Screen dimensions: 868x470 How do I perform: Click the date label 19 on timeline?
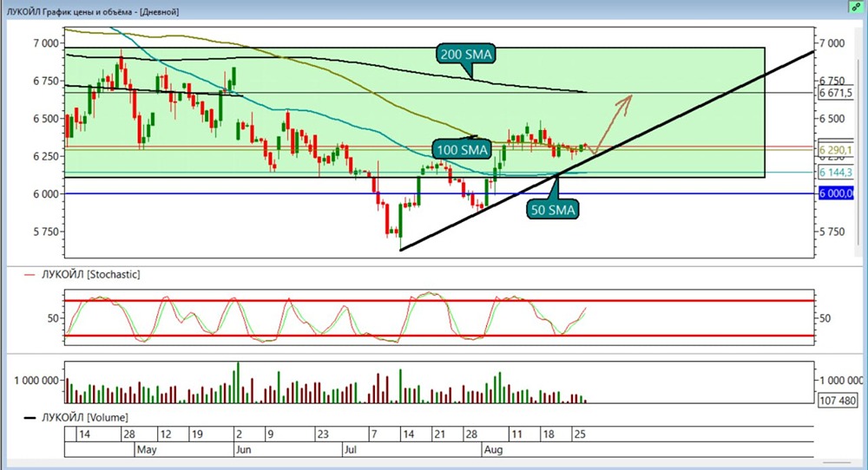coord(197,434)
